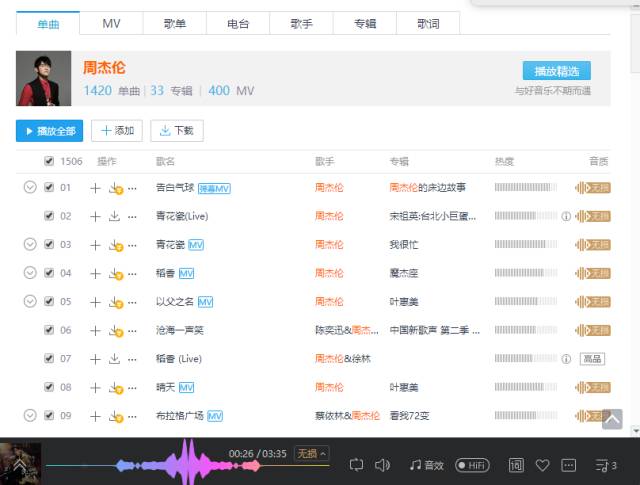Download the song 青花瓷(Live)
The height and width of the screenshot is (485, 640).
pos(114,216)
